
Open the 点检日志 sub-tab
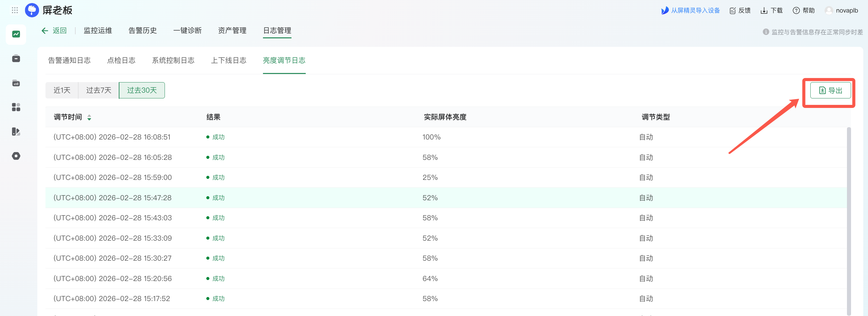point(121,60)
